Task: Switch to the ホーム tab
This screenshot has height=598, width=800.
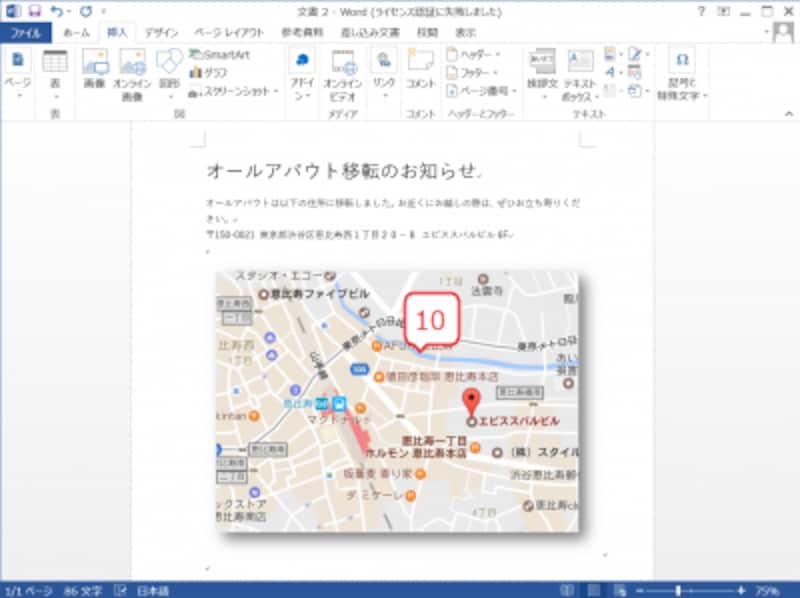Action: pos(77,33)
